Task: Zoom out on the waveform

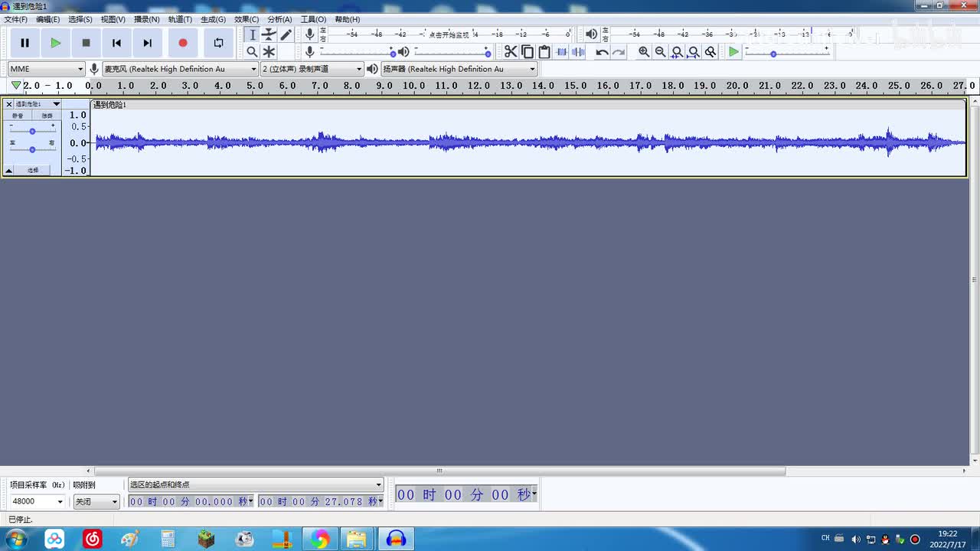Action: tap(660, 52)
